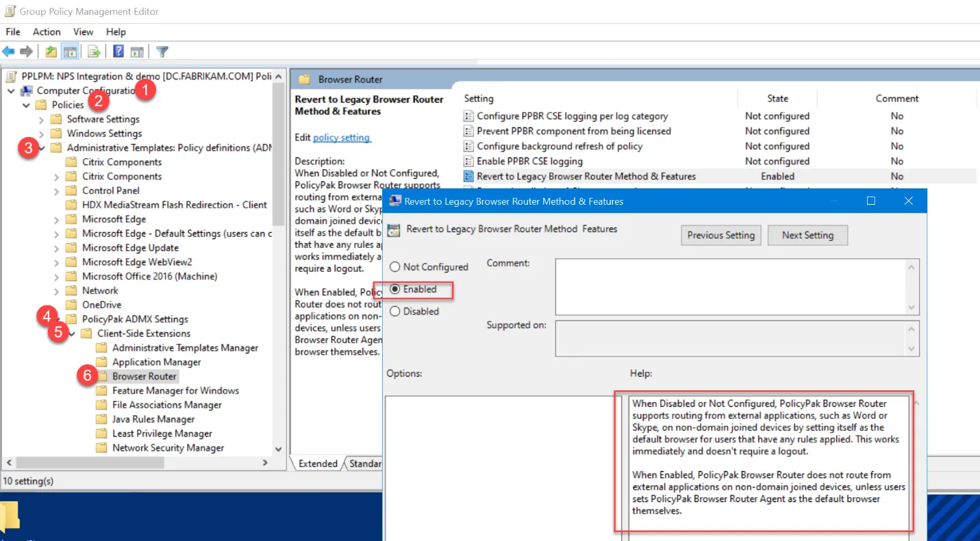Image resolution: width=980 pixels, height=541 pixels.
Task: Click the blue Back arrow in toolbar
Action: pos(9,51)
